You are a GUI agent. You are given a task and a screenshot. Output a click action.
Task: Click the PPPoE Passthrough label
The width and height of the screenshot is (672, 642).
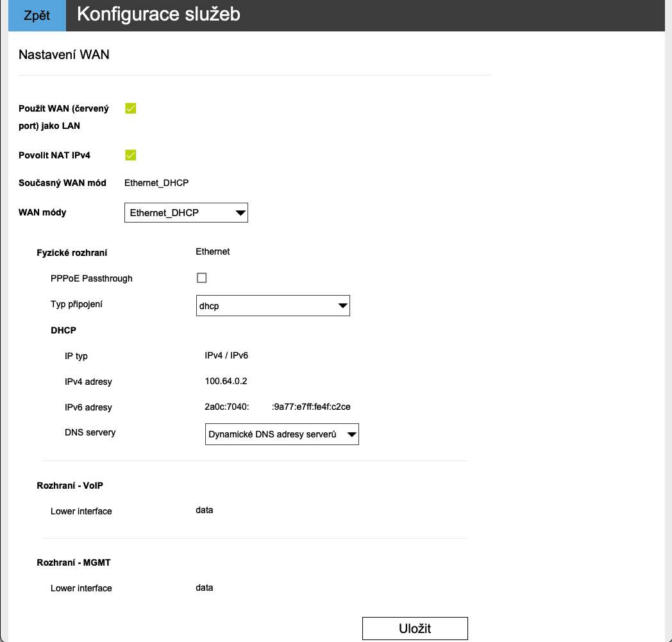[x=91, y=278]
